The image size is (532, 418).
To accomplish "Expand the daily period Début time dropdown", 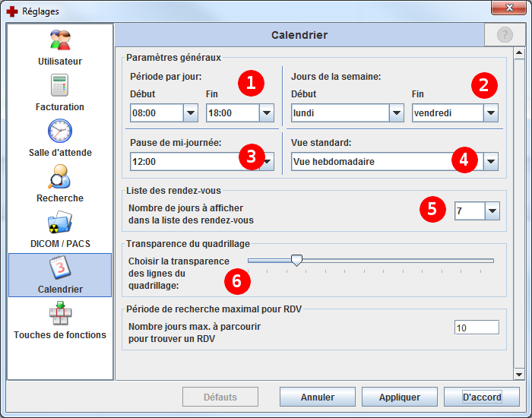I will [x=190, y=114].
